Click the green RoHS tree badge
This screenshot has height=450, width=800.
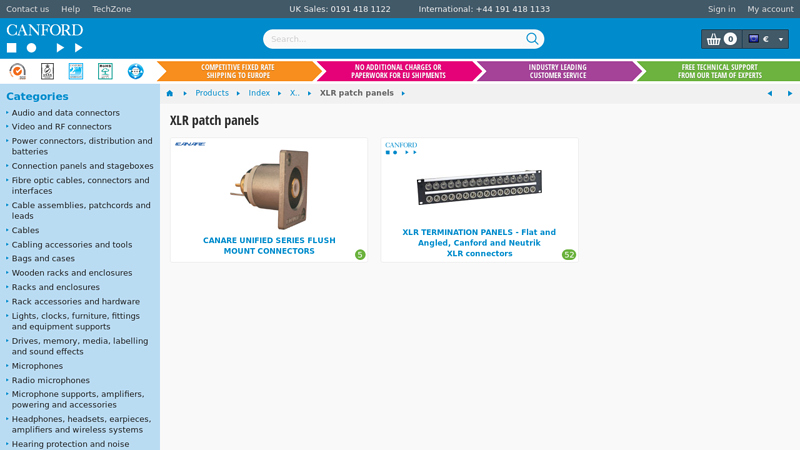coord(106,71)
